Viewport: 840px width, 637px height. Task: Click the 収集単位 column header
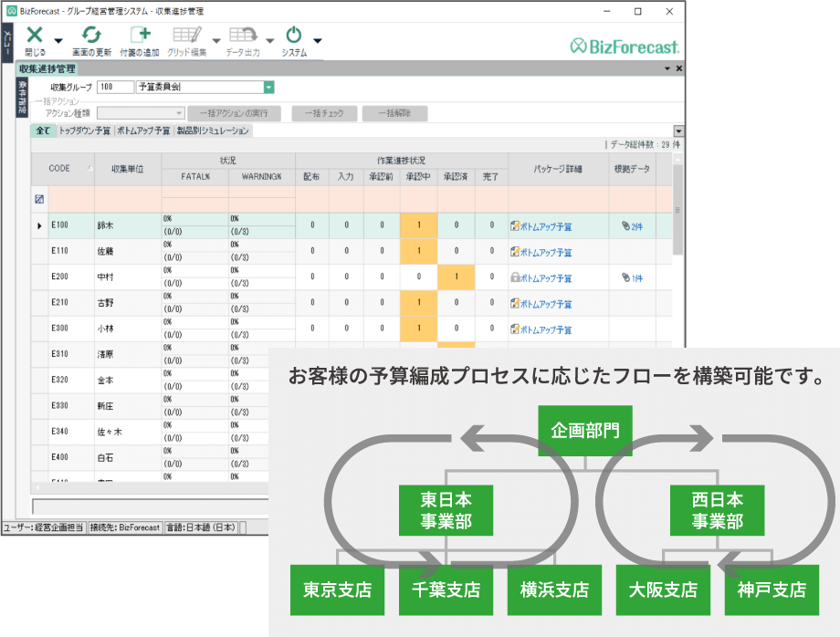click(128, 169)
